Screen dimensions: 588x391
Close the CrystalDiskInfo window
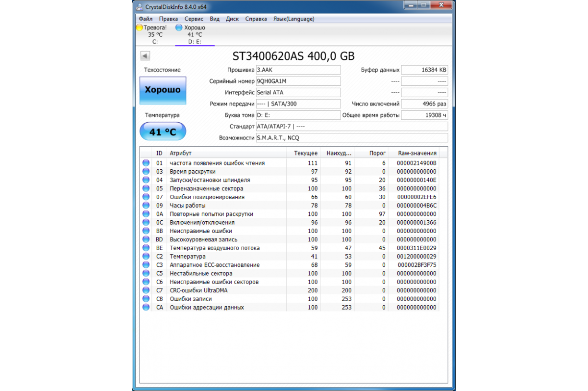(x=440, y=6)
